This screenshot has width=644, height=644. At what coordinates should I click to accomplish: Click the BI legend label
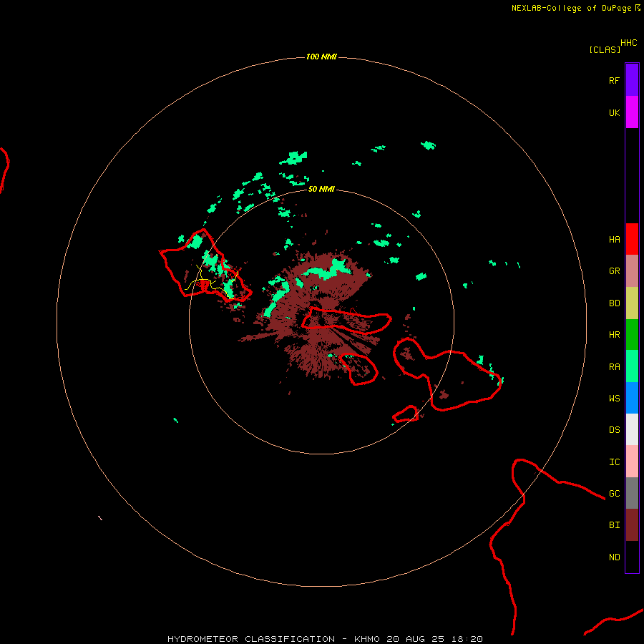614,525
